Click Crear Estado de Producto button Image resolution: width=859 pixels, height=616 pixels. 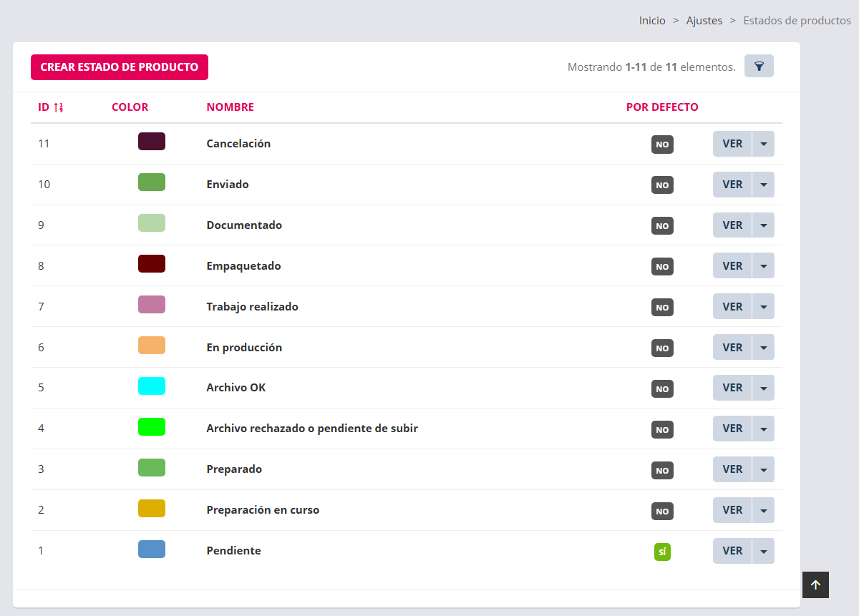(120, 67)
